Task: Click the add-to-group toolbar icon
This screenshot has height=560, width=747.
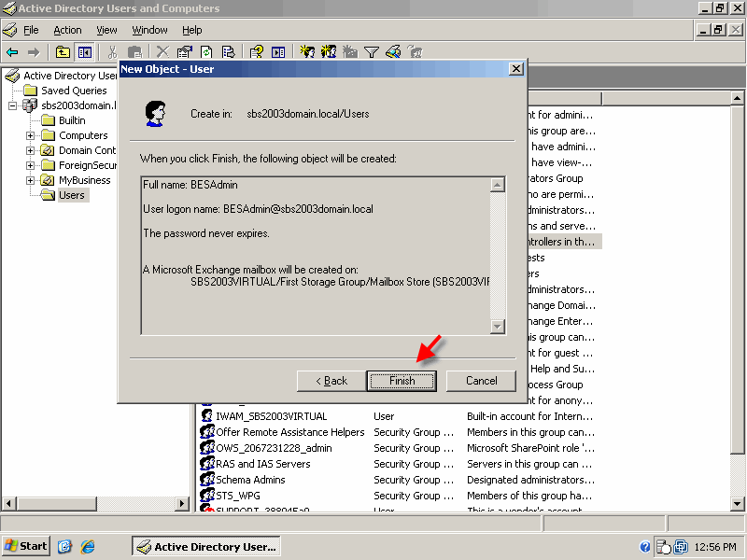Action: pyautogui.click(x=415, y=52)
